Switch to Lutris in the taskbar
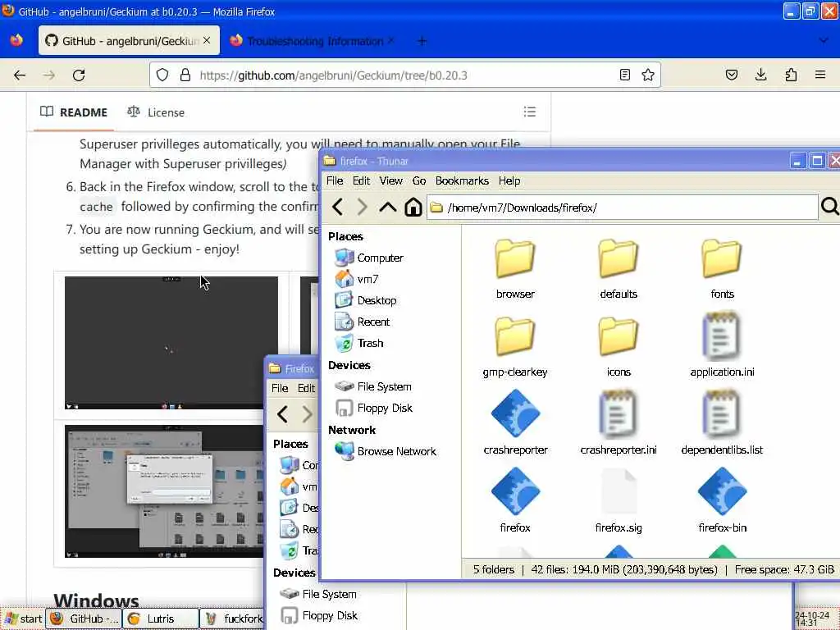Screen dimensions: 840x630 [x=160, y=619]
